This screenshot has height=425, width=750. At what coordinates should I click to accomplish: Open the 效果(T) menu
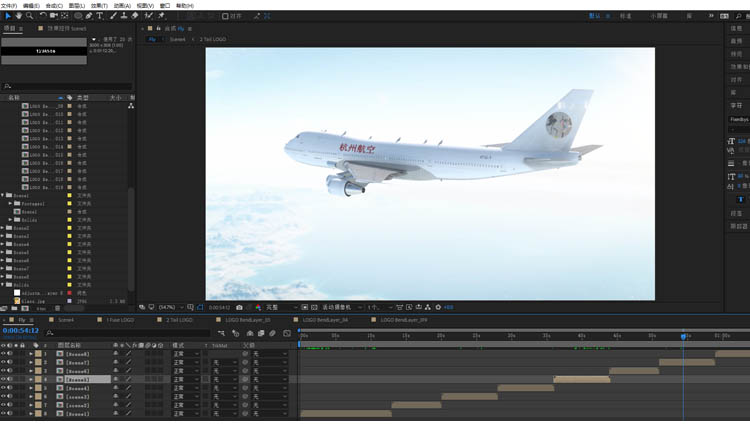coord(98,5)
